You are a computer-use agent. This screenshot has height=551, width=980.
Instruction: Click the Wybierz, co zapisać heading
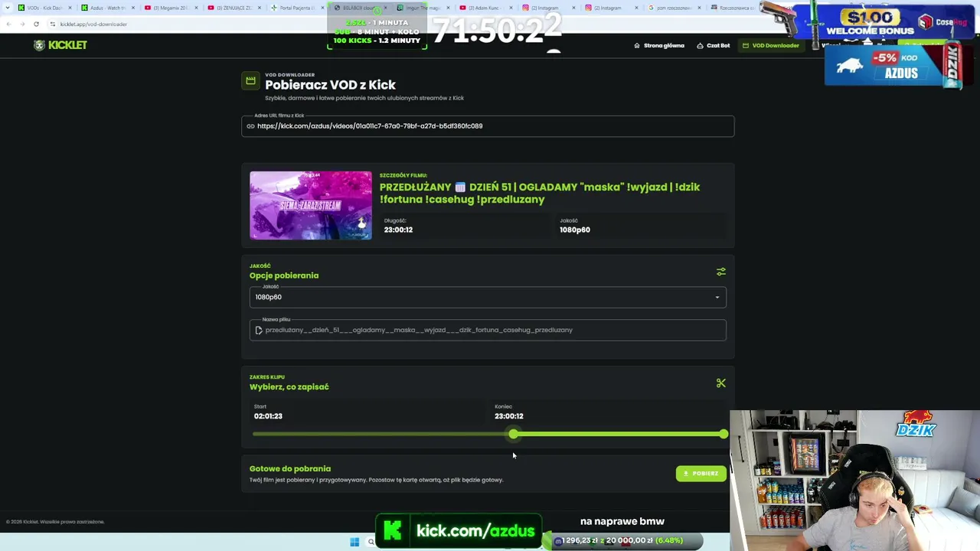[289, 386]
